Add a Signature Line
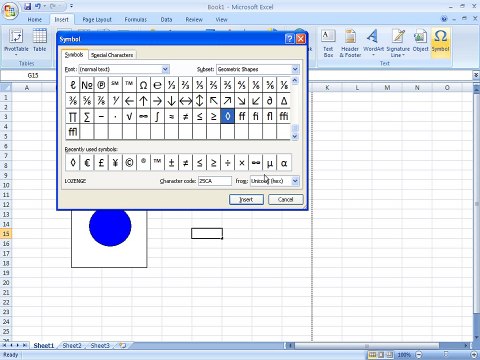 click(398, 43)
